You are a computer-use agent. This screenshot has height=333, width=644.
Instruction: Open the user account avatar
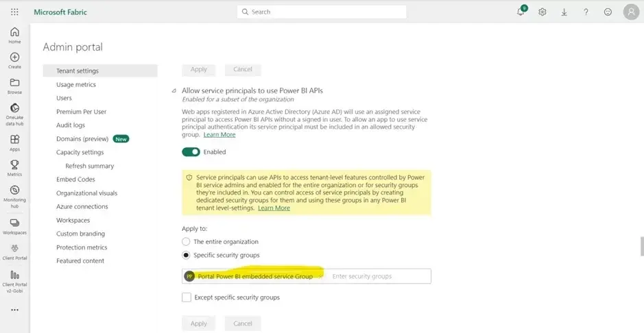click(x=631, y=12)
